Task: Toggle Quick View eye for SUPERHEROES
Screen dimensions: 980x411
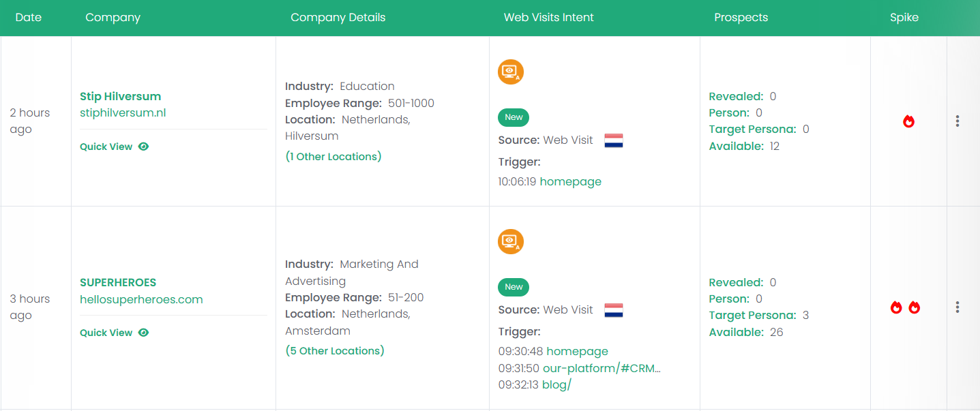Action: pos(143,333)
